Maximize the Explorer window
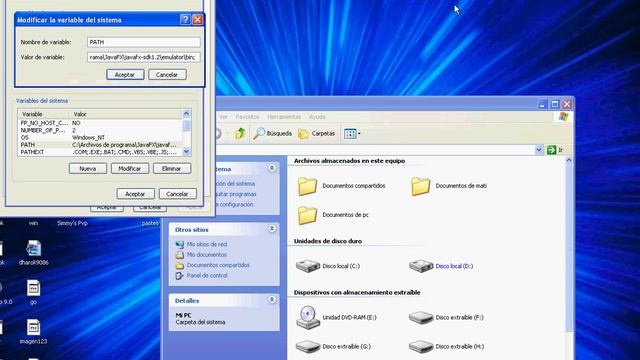 [x=555, y=104]
